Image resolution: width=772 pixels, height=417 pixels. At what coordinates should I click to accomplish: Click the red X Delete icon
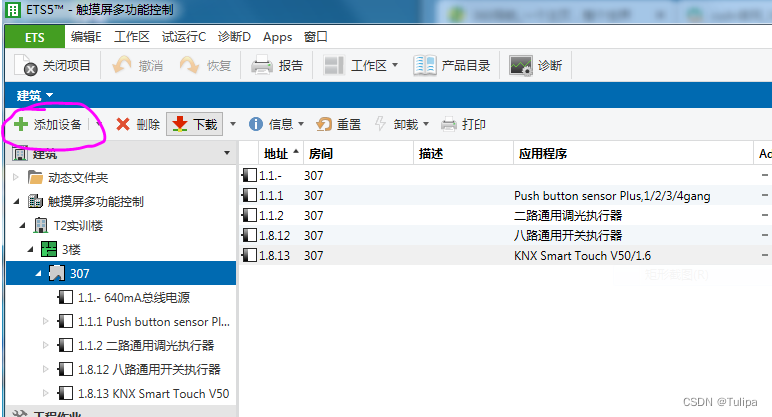[123, 124]
